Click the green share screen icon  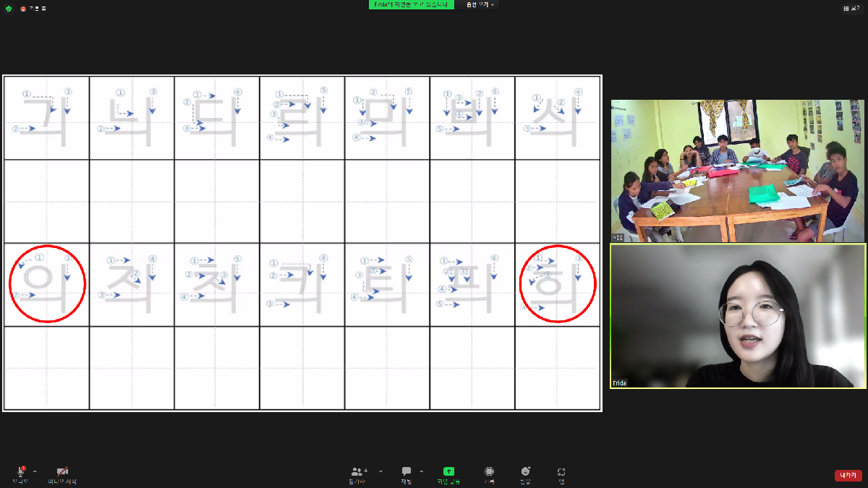point(448,471)
